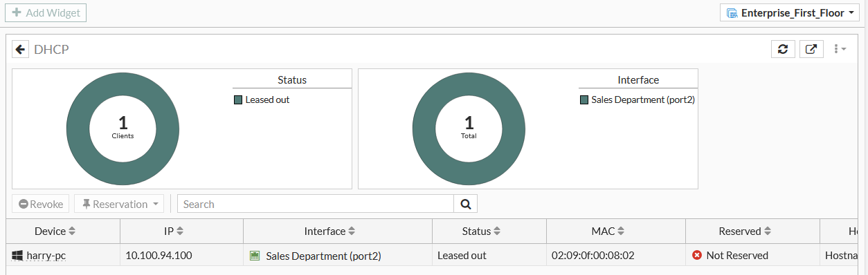868x275 pixels.
Task: Open the widget options kebab menu
Action: (840, 49)
